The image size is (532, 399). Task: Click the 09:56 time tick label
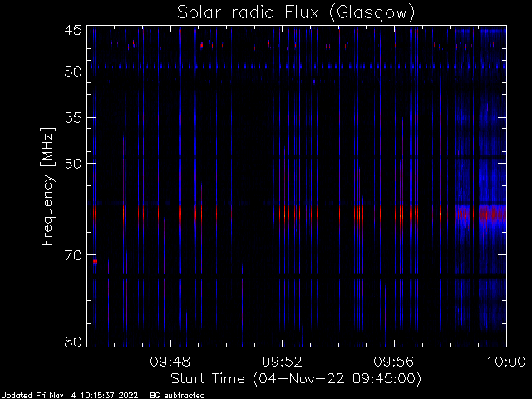393,362
